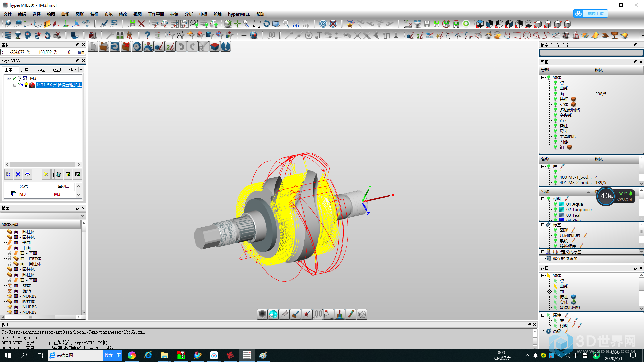This screenshot has width=644, height=362.
Task: Click the 搜索一下 button in taskbar
Action: pos(112,355)
